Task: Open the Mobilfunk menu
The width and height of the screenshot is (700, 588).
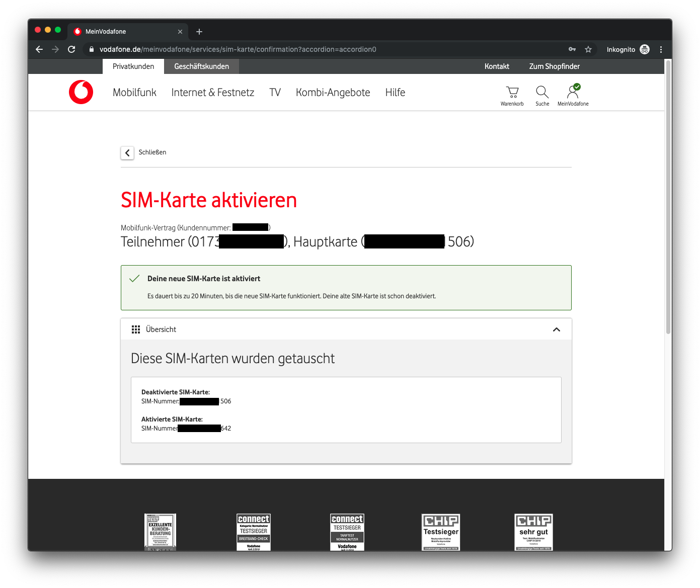Action: point(134,93)
